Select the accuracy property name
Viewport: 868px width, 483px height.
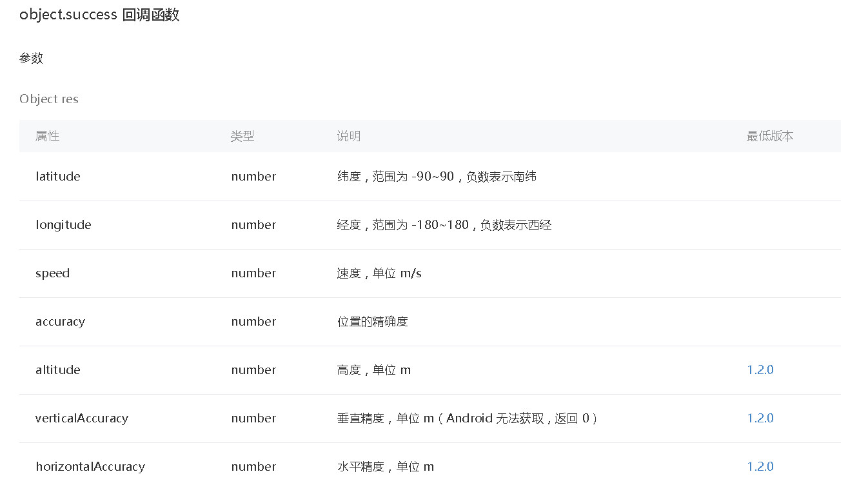point(60,321)
